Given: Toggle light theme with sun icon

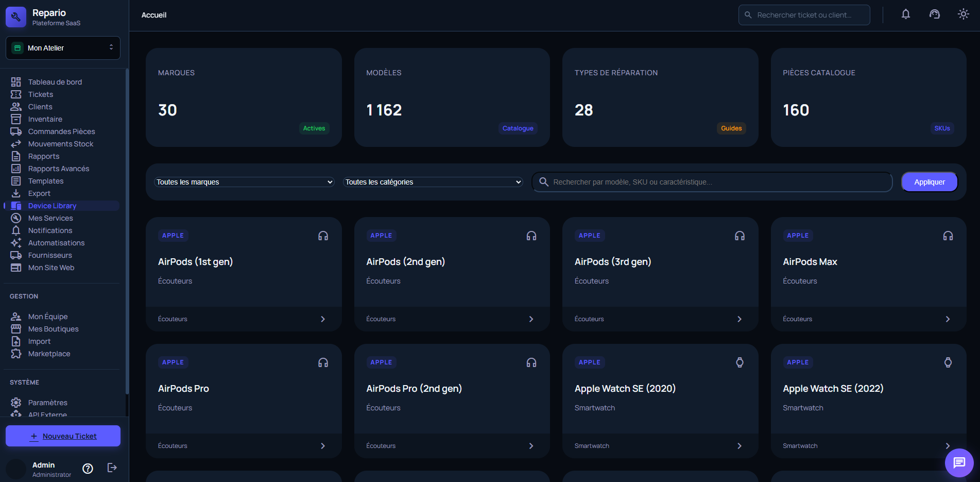Looking at the screenshot, I should (x=963, y=14).
